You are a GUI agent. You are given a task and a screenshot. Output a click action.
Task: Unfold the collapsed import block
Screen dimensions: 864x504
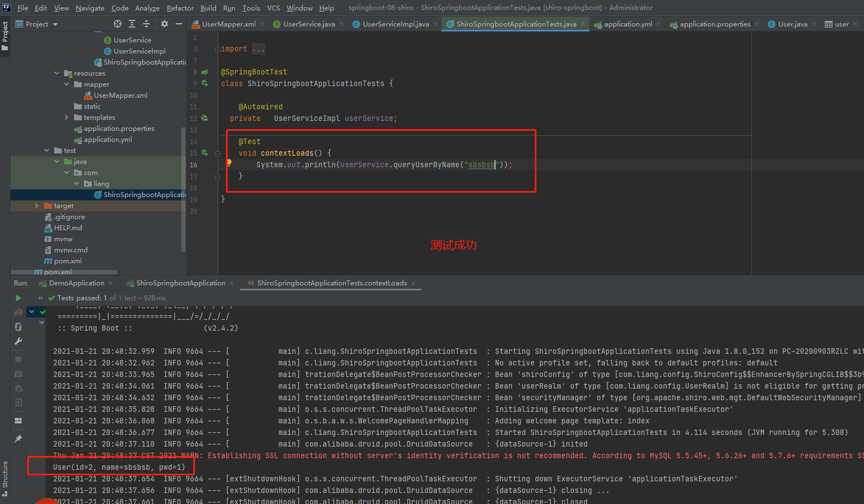pyautogui.click(x=218, y=49)
